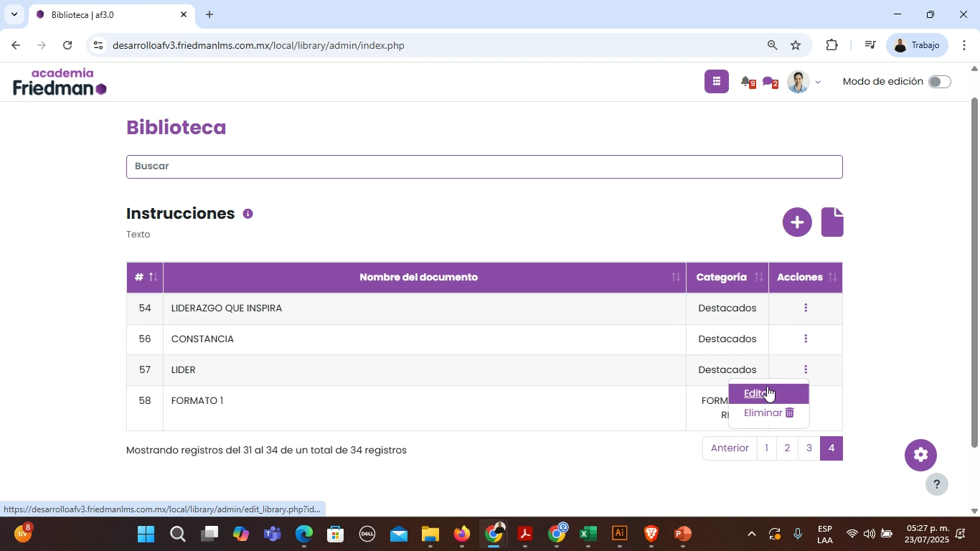Sort by Categoría column
980x551 pixels.
tap(727, 277)
